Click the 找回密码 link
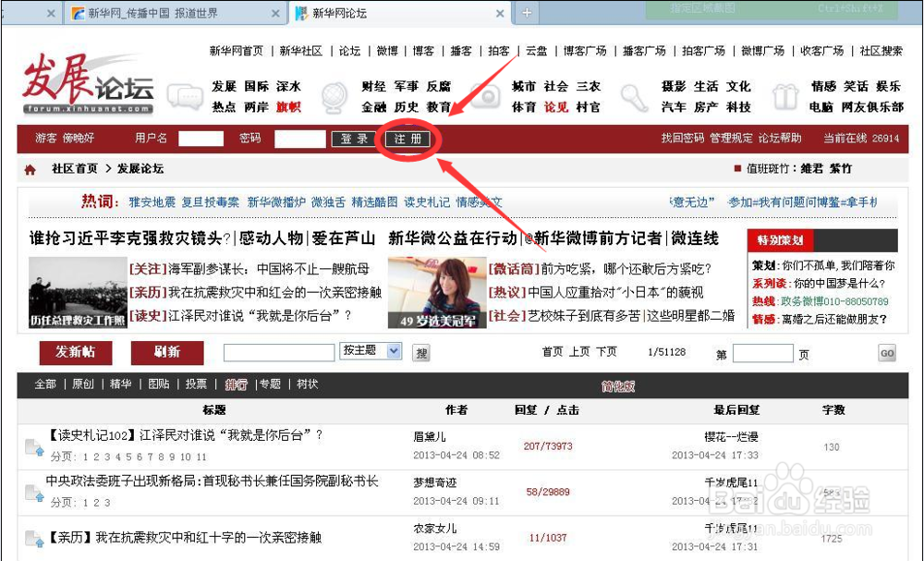Image resolution: width=924 pixels, height=561 pixels. 683,138
